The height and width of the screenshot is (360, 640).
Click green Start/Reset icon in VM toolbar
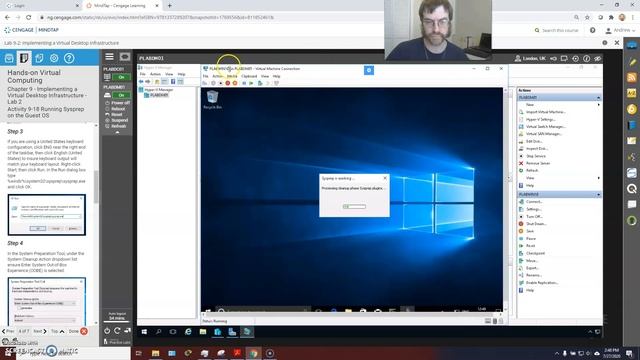(x=251, y=83)
